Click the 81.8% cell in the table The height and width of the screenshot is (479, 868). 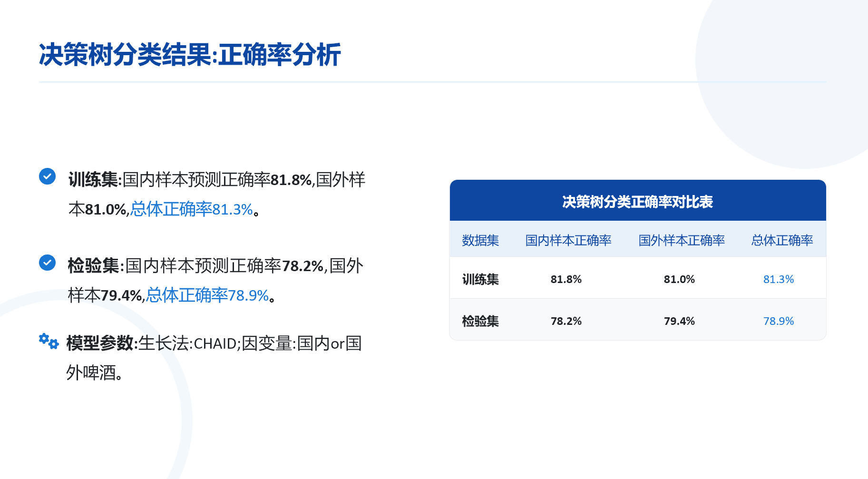[566, 279]
